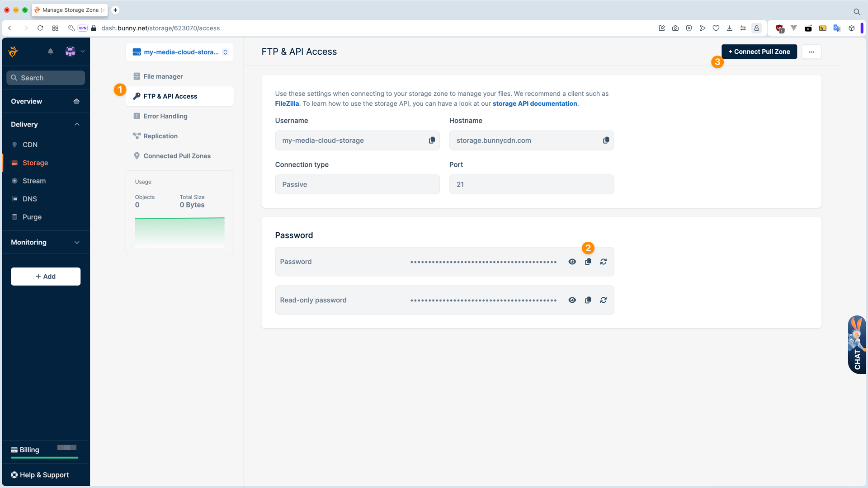Copy the Hostname field value
The height and width of the screenshot is (488, 868).
pos(606,141)
